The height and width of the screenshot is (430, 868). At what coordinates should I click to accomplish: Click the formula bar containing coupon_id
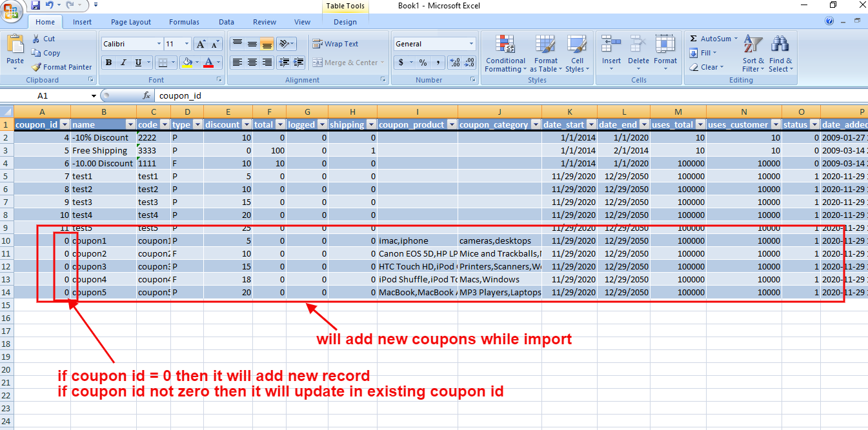(x=510, y=95)
